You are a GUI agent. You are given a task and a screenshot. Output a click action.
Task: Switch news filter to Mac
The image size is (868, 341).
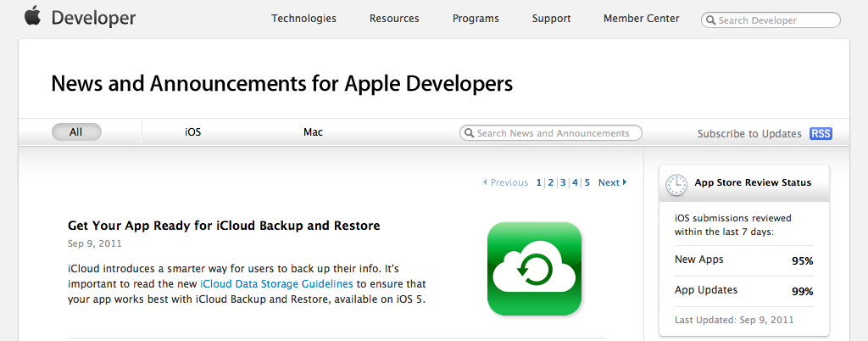click(313, 132)
